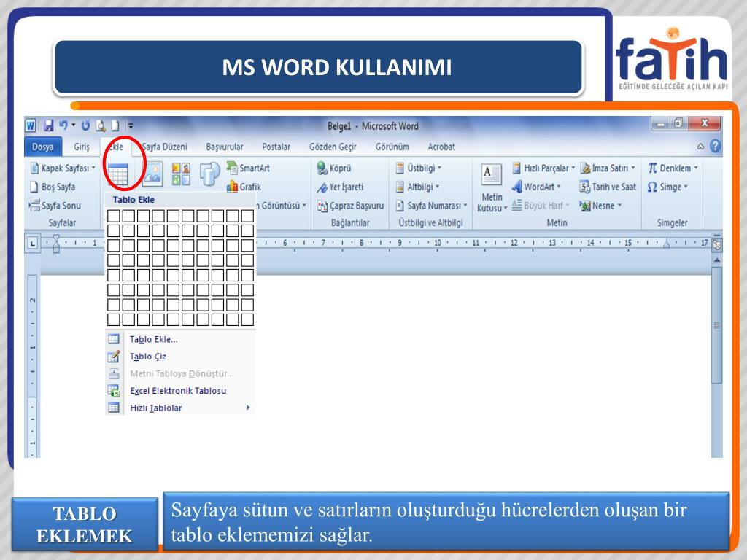Switch to the Sayfa Düzeni tab

point(165,147)
